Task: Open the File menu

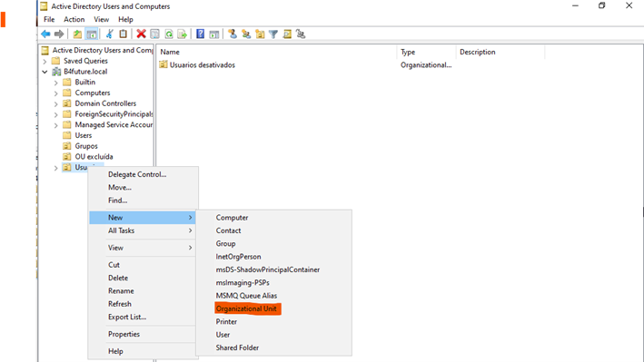Action: point(49,19)
